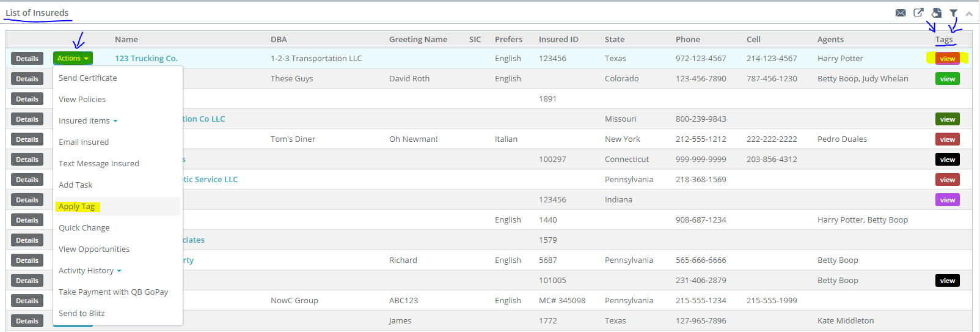Click the envelope email icon
Screen dimensions: 980x332
point(901,13)
